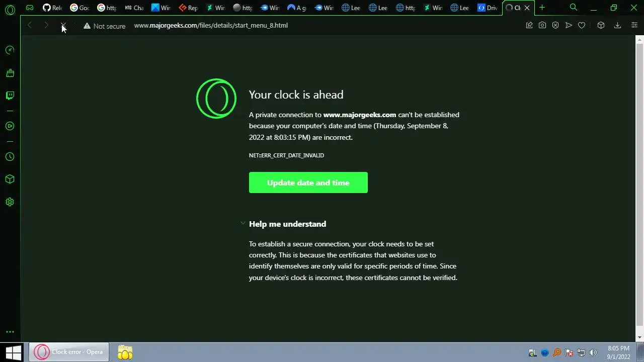Switch to the GitHub Rele tab
Screen dimensions: 644x362
[52, 8]
